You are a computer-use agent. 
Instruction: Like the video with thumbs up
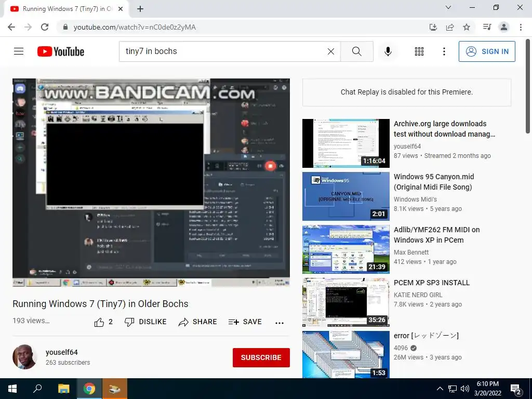click(x=103, y=322)
